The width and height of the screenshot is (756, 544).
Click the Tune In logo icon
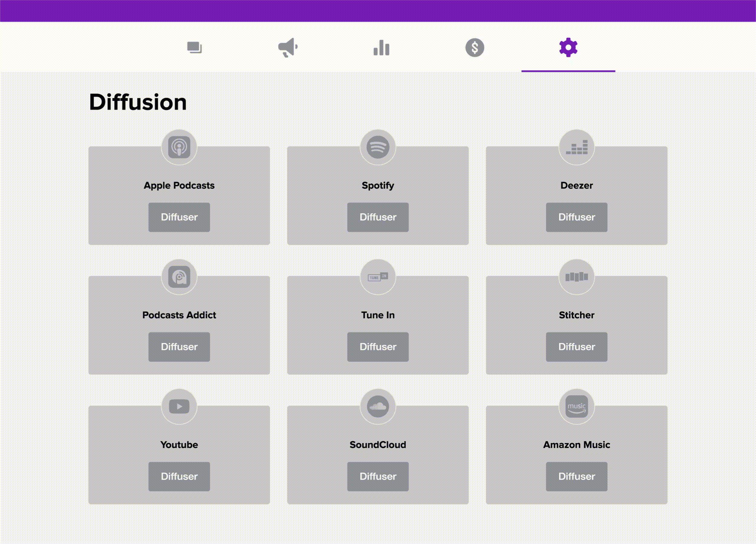(x=378, y=277)
